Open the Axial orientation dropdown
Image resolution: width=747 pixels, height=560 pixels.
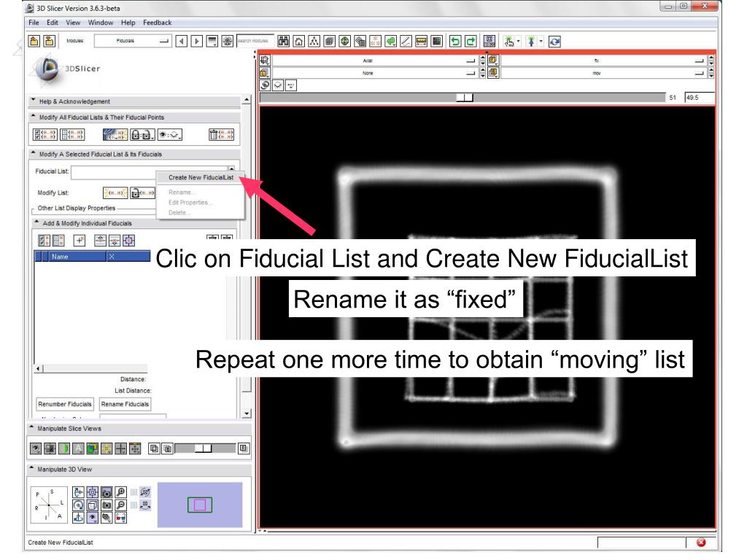(x=374, y=61)
